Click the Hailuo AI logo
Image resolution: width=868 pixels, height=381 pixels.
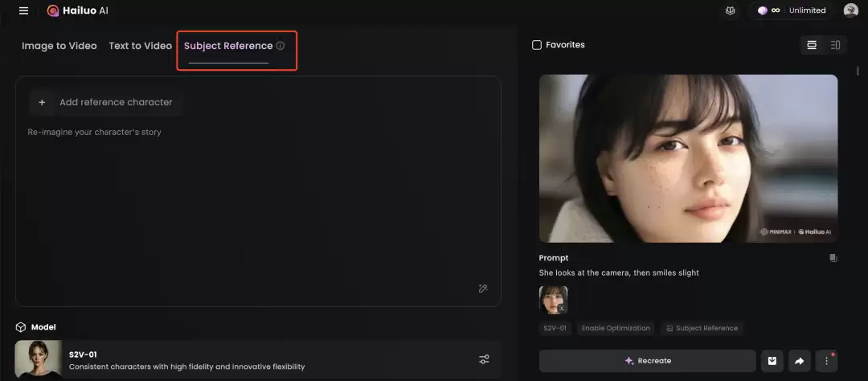click(77, 10)
